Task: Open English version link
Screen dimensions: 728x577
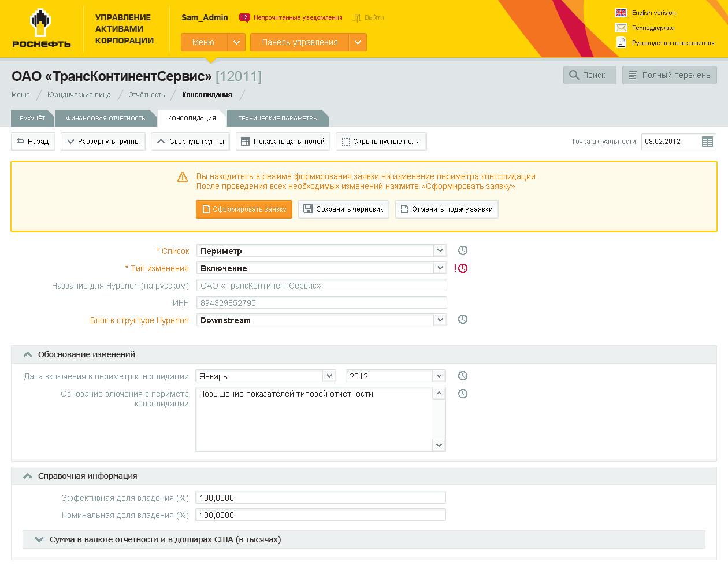Action: click(x=653, y=13)
